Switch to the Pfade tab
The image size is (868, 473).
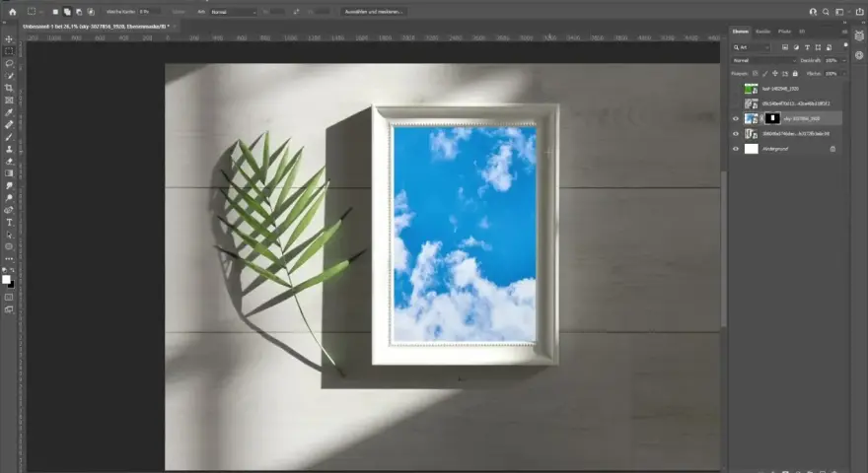pos(784,32)
